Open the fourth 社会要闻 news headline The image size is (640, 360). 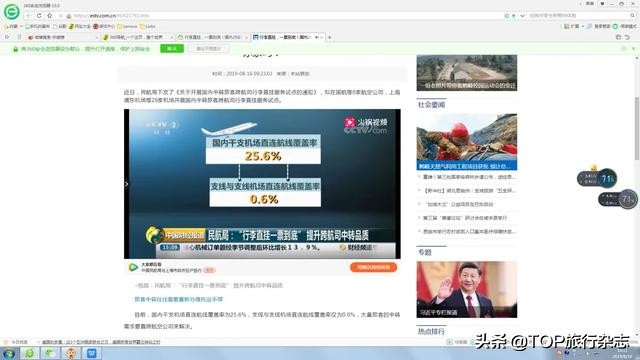(x=464, y=218)
